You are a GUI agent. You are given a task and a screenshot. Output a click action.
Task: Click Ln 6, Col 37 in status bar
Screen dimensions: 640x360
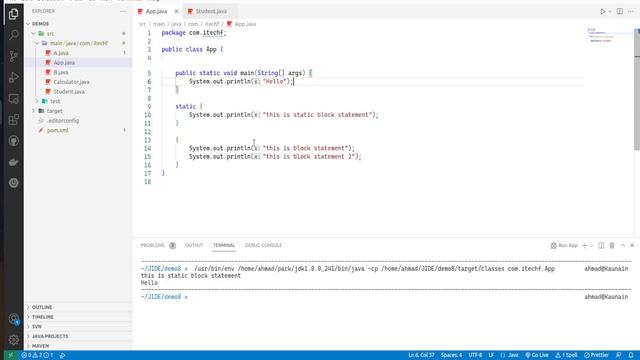421,355
